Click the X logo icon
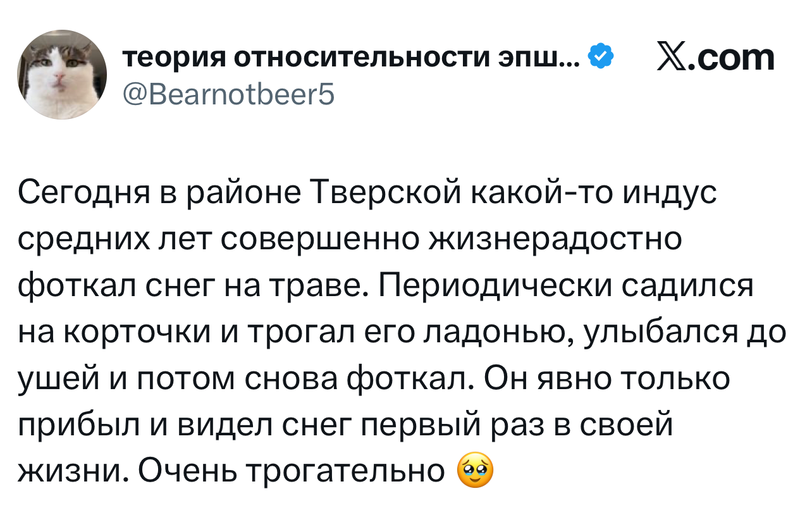This screenshot has width=812, height=522. [674, 58]
